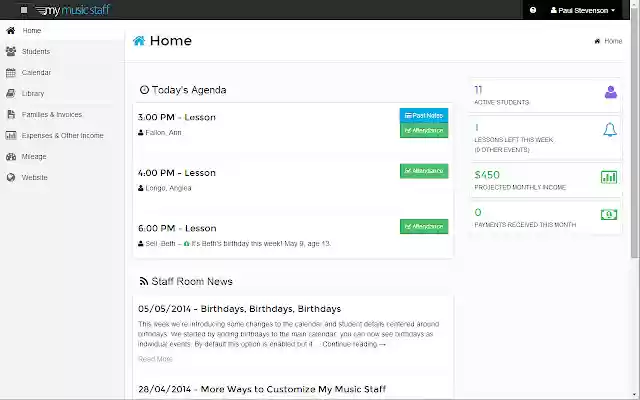Click the Home house icon in sidebar
640x400 pixels.
[11, 31]
